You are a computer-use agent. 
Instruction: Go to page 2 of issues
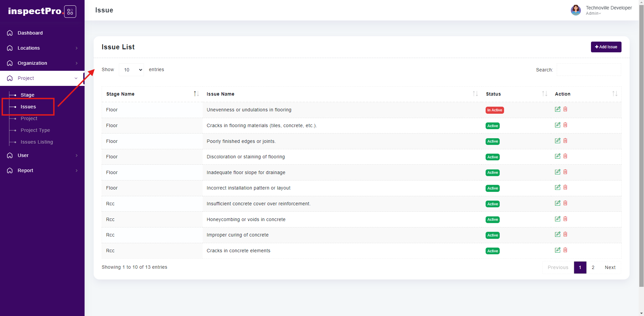point(593,267)
